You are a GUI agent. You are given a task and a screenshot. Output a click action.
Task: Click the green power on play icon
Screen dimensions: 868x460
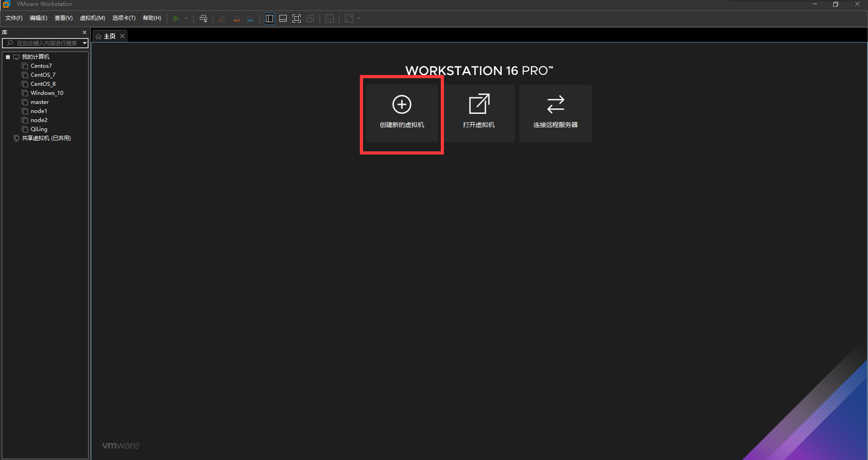coord(176,19)
